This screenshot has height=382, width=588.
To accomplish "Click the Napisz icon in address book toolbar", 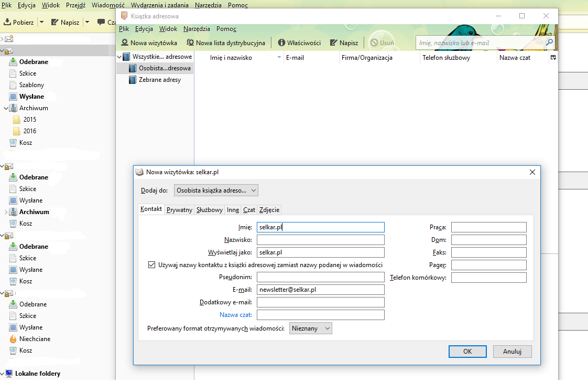I will (333, 43).
